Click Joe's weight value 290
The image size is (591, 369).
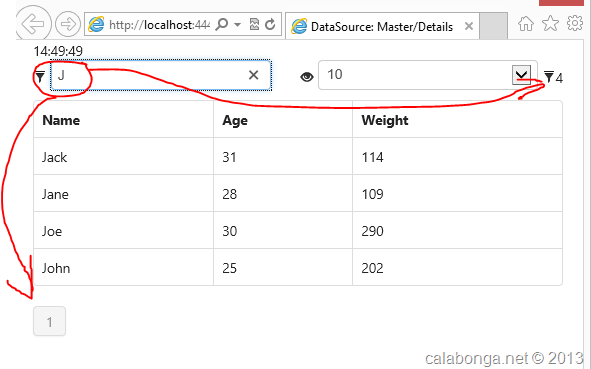pos(372,231)
